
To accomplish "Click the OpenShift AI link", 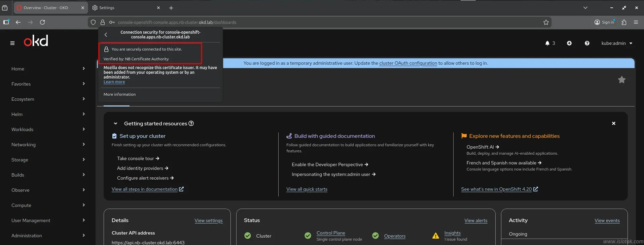I will point(482,147).
